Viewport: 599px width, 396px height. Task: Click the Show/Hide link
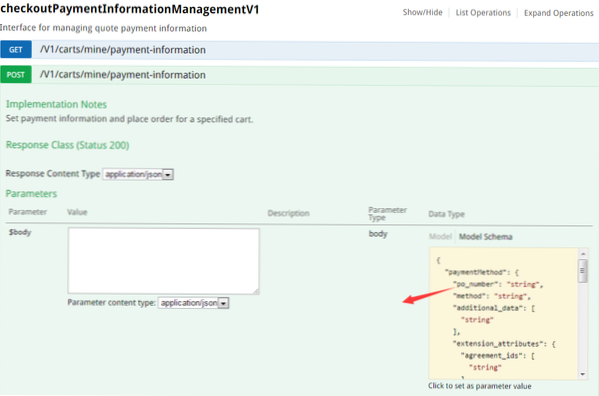tap(422, 13)
